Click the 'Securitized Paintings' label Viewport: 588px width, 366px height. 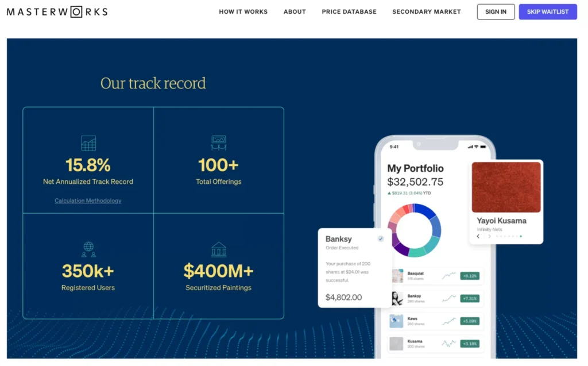click(x=219, y=288)
